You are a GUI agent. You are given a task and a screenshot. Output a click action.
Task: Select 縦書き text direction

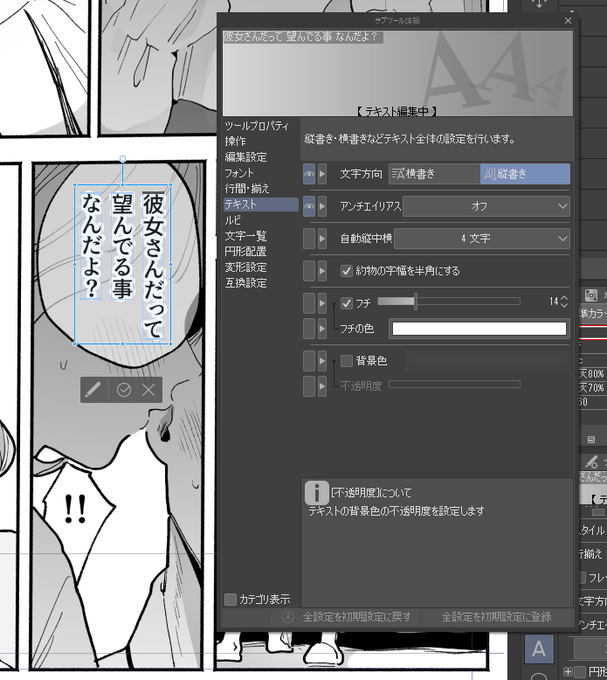click(x=525, y=174)
